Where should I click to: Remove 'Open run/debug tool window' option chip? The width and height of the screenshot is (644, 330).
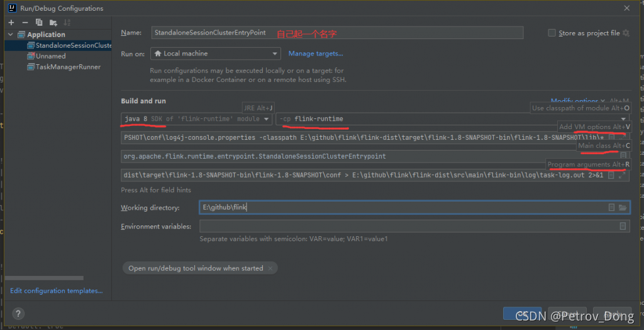click(270, 268)
